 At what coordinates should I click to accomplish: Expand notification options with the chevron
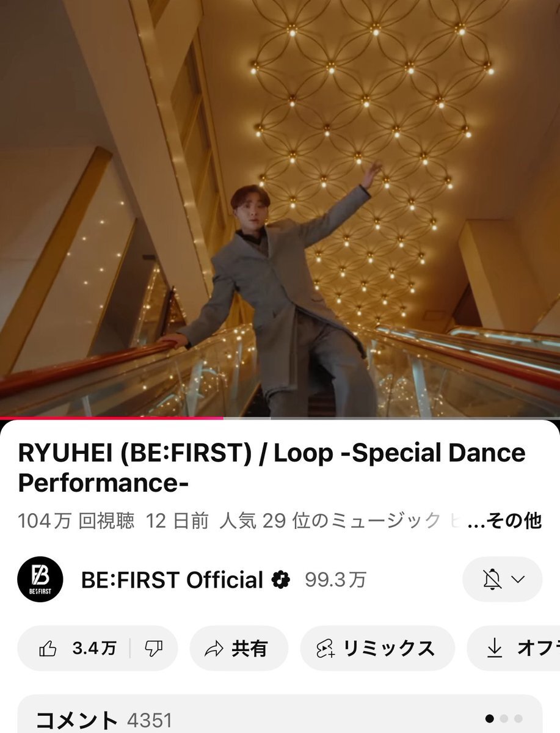click(x=518, y=580)
